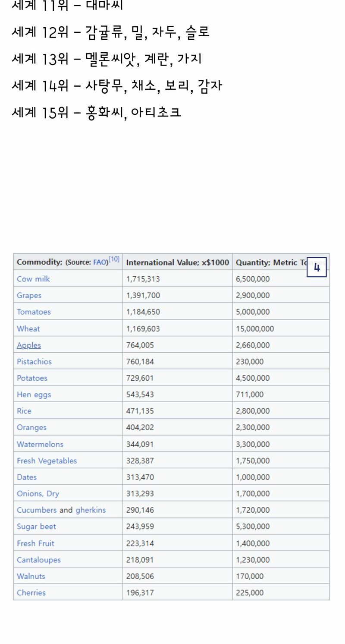The image size is (345, 644).
Task: Select the Wheat quantity 15,000,000
Action: click(255, 328)
